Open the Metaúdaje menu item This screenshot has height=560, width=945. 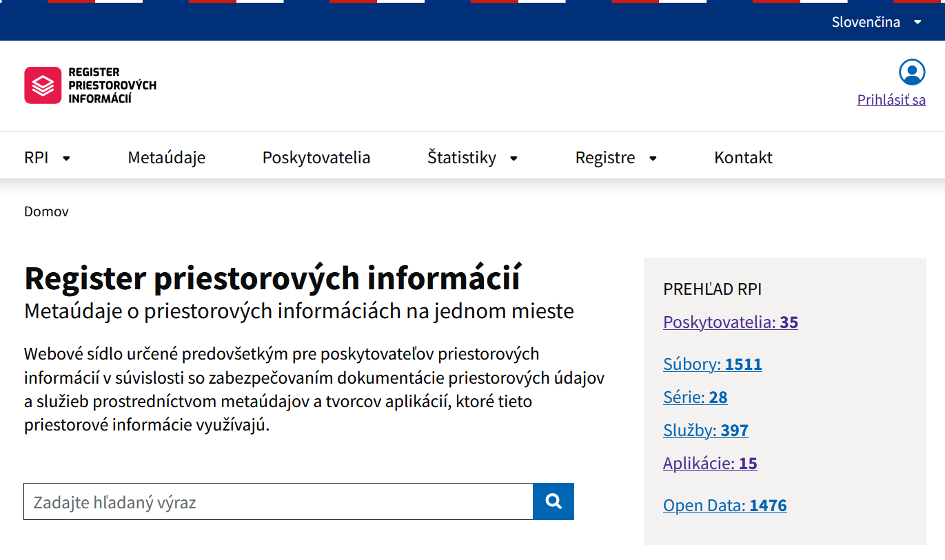coord(167,158)
